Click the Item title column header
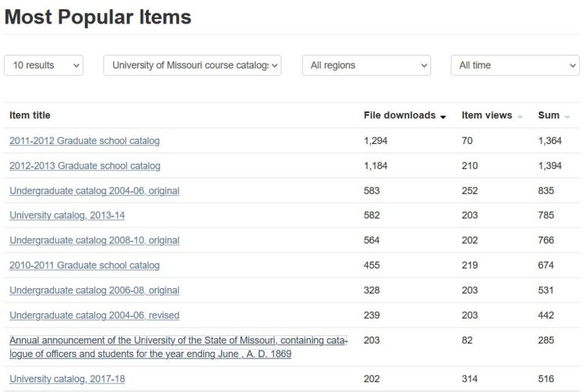This screenshot has width=583, height=392. tap(30, 115)
